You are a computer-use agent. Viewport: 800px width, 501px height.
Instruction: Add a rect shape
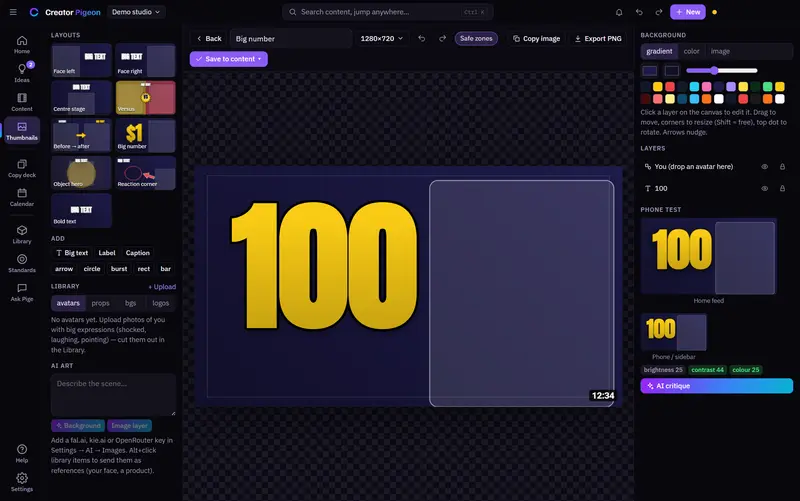tap(144, 269)
